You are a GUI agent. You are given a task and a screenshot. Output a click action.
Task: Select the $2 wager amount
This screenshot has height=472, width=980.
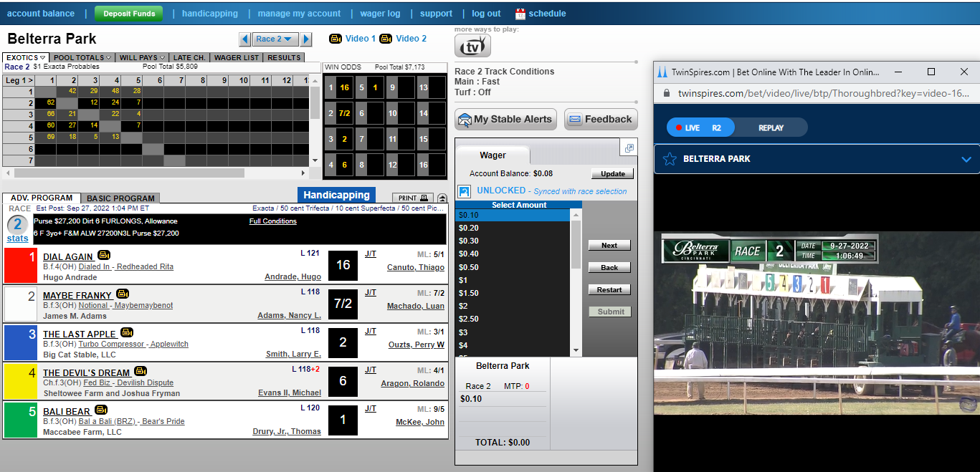pyautogui.click(x=513, y=306)
